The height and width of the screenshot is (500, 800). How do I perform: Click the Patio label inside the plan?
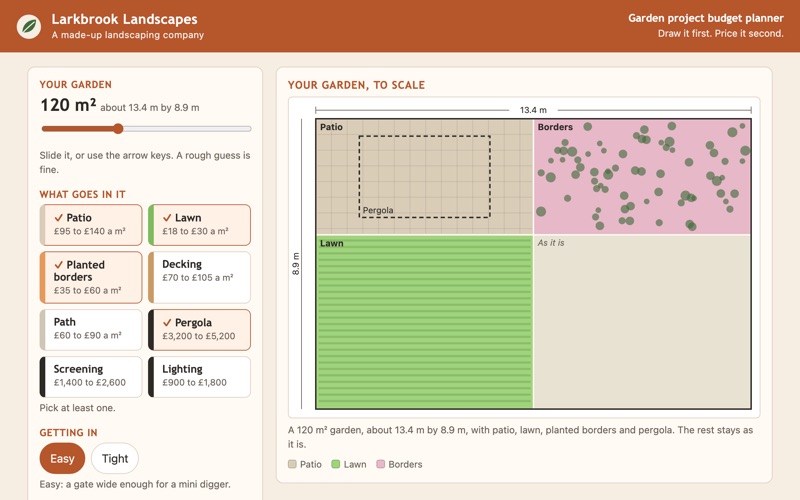click(x=331, y=127)
